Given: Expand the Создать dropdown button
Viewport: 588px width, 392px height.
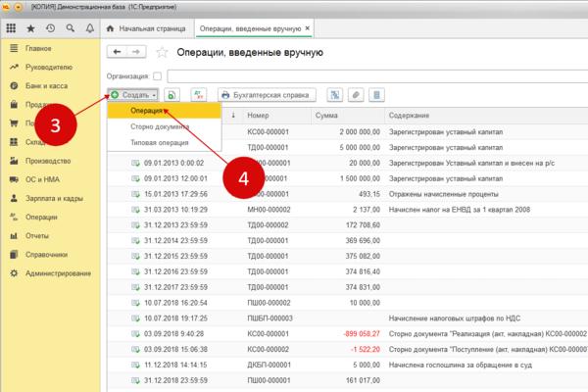Looking at the screenshot, I should (132, 95).
